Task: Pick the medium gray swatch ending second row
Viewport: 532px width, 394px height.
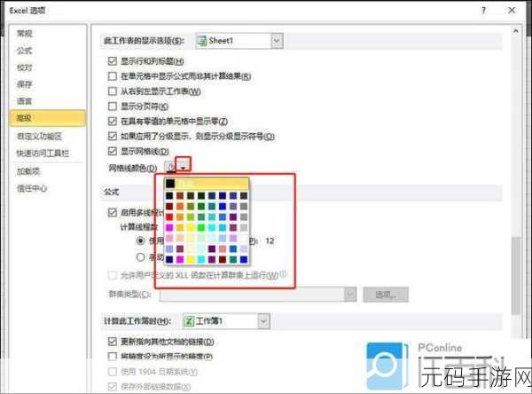Action: [x=244, y=206]
